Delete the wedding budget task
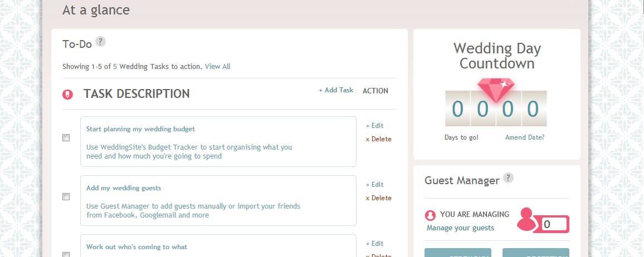 pyautogui.click(x=378, y=139)
